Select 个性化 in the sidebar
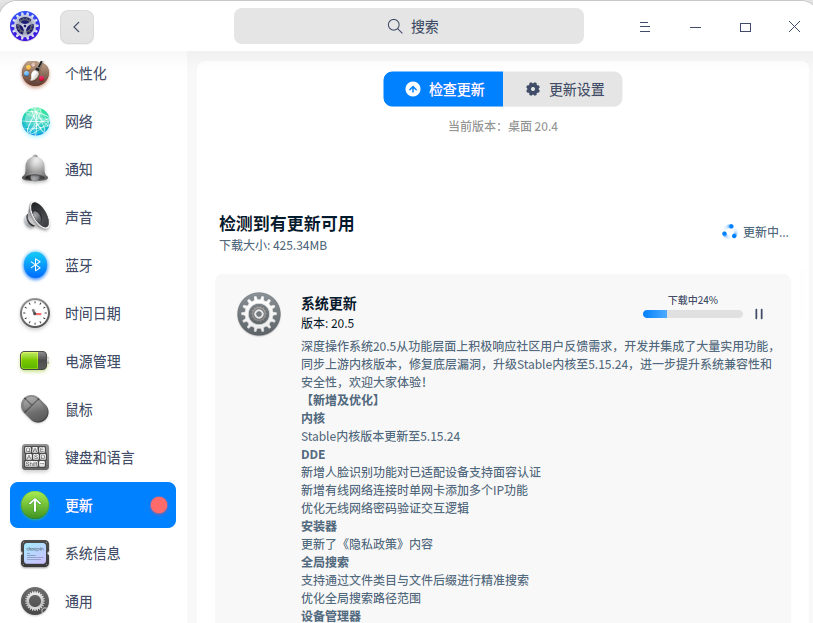This screenshot has width=813, height=623. [x=93, y=73]
